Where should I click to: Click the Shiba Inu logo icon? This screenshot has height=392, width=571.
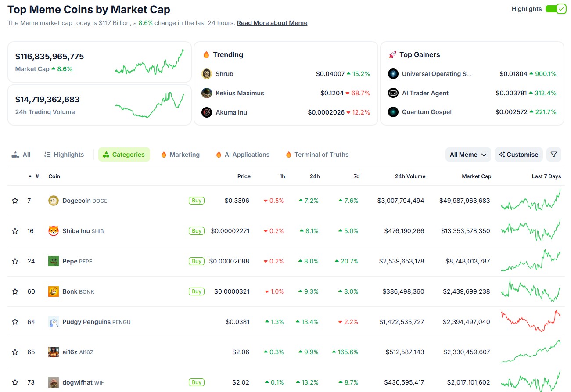[54, 231]
